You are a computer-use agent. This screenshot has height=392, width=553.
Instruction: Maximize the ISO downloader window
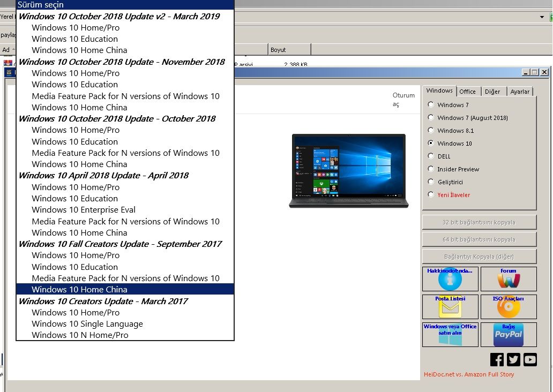[535, 72]
